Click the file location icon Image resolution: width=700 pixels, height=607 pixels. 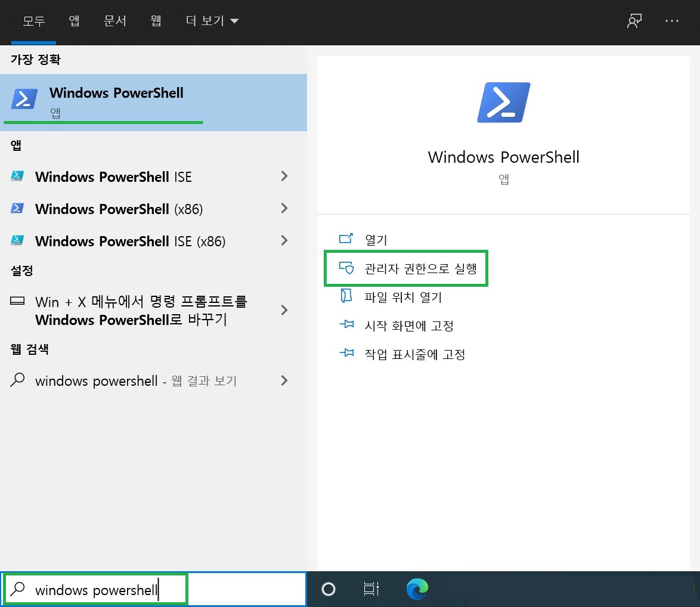coord(346,296)
